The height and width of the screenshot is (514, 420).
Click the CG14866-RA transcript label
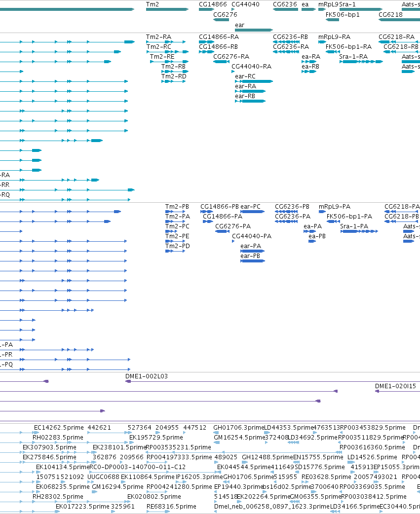tap(219, 37)
